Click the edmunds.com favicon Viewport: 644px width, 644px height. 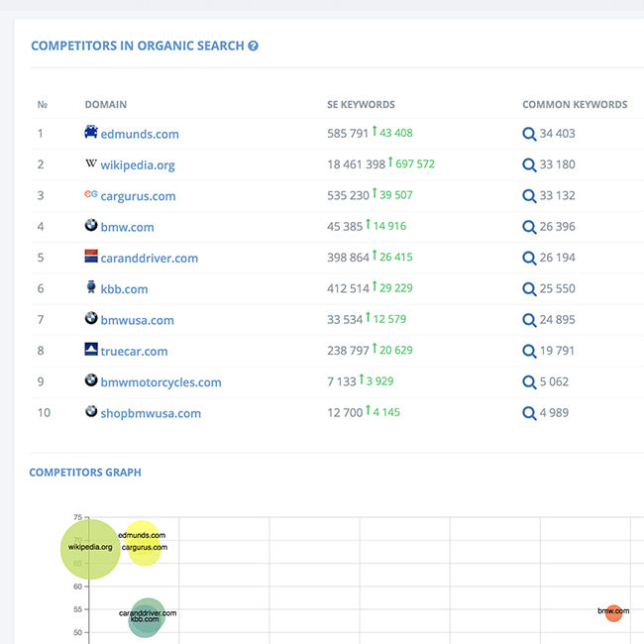coord(91,133)
